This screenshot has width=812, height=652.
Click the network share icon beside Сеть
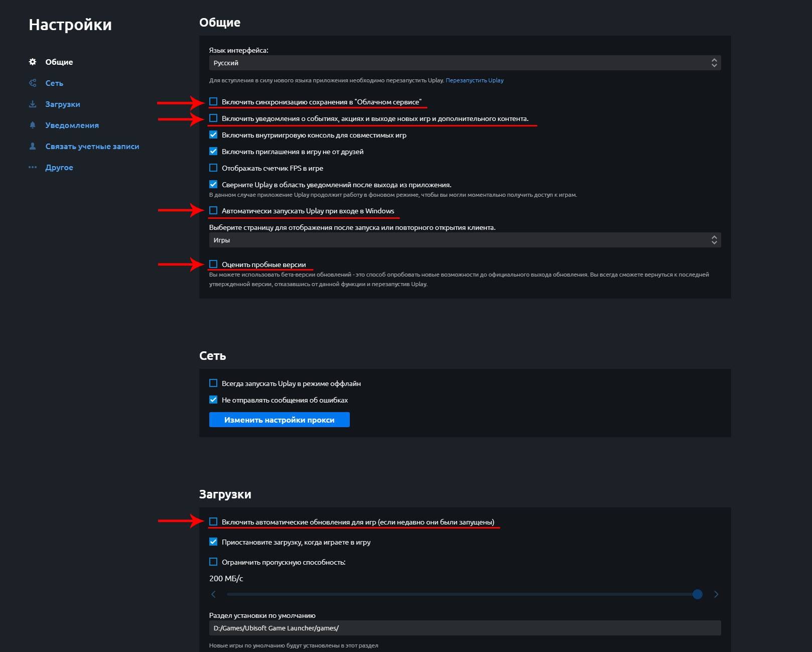click(x=33, y=83)
